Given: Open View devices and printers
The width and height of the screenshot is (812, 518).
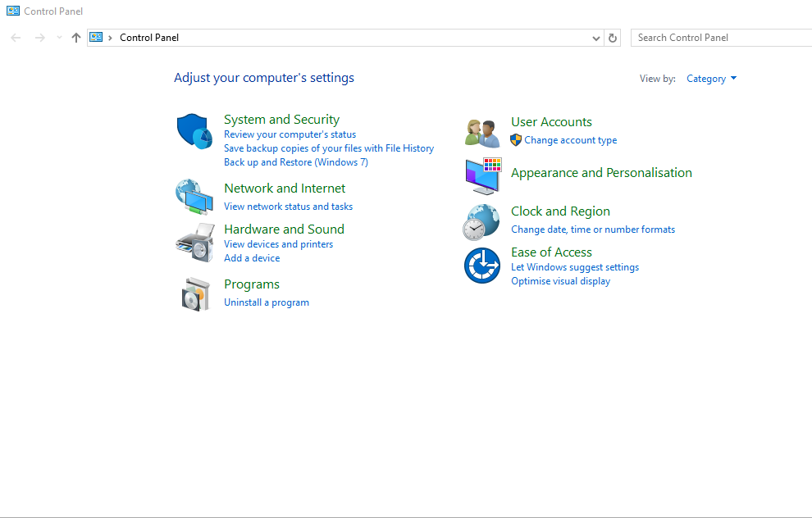Looking at the screenshot, I should (x=279, y=244).
